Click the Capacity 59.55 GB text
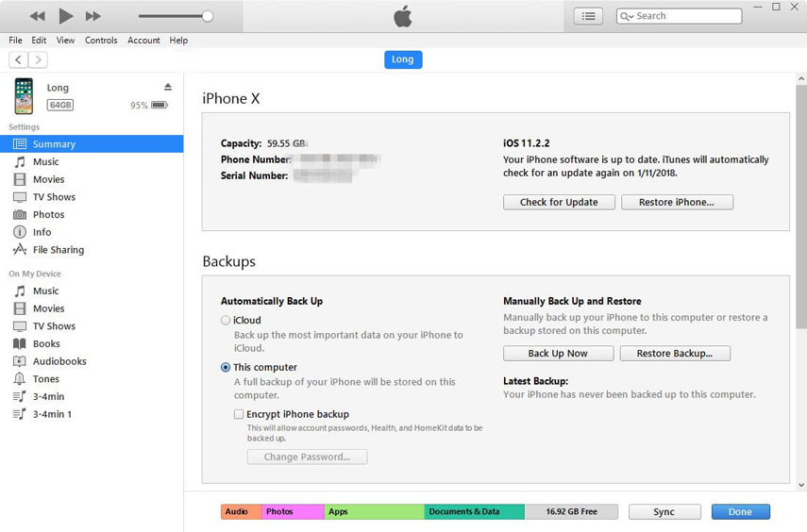 coord(263,143)
